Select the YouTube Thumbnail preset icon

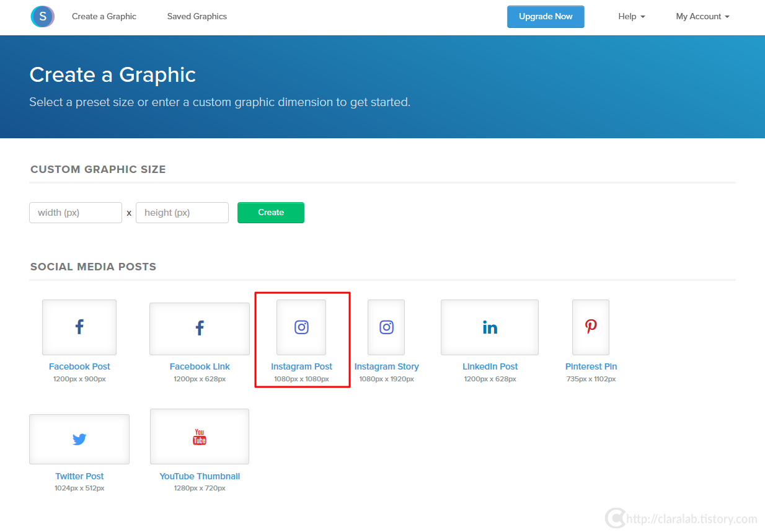point(200,437)
